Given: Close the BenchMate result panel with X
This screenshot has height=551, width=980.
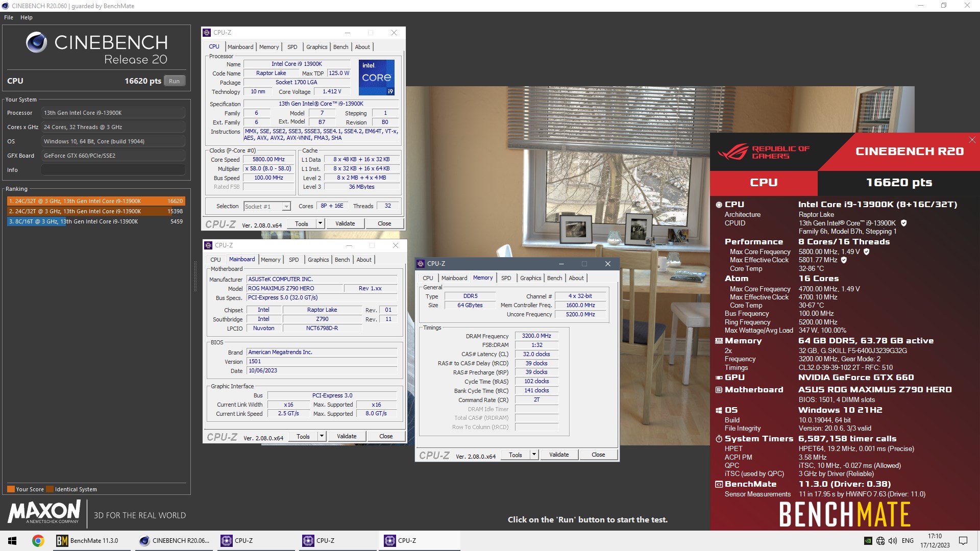Looking at the screenshot, I should click(972, 140).
